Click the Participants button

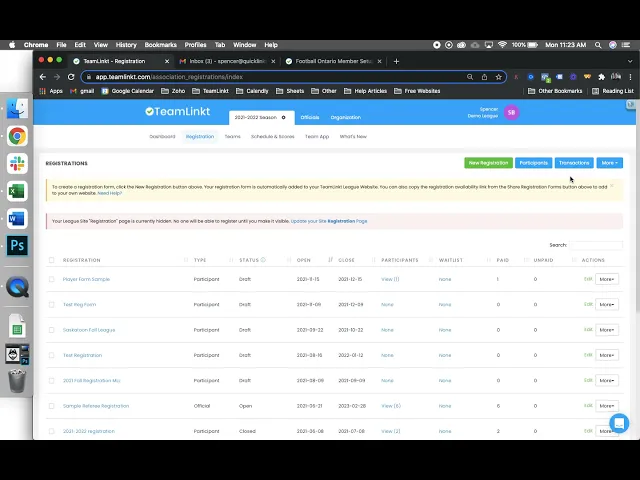click(x=533, y=163)
